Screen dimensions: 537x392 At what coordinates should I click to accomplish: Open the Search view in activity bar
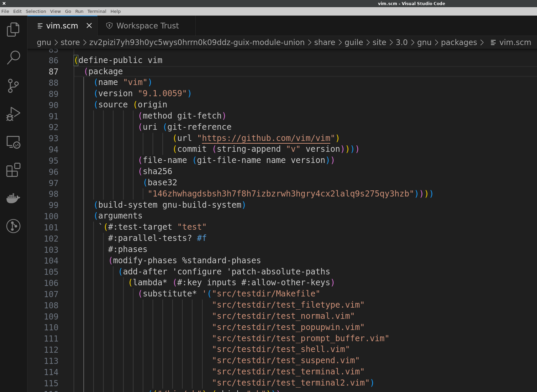click(x=13, y=58)
